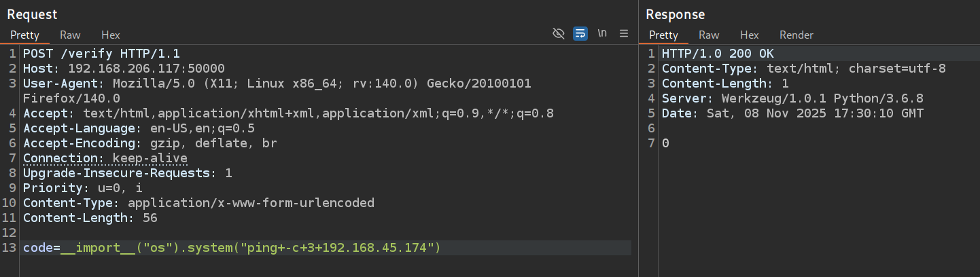Open the Response Hex tab
This screenshot has width=980, height=277.
749,35
